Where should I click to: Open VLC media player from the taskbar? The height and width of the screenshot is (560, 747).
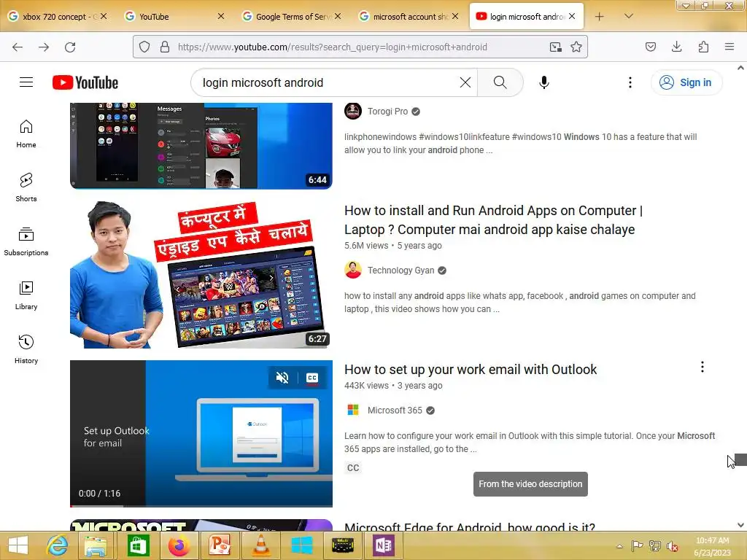click(260, 545)
